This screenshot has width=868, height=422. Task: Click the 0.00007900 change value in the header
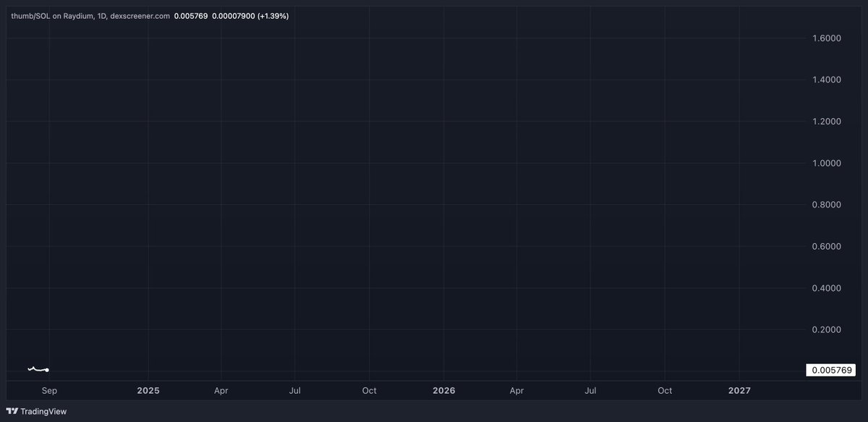pyautogui.click(x=233, y=15)
